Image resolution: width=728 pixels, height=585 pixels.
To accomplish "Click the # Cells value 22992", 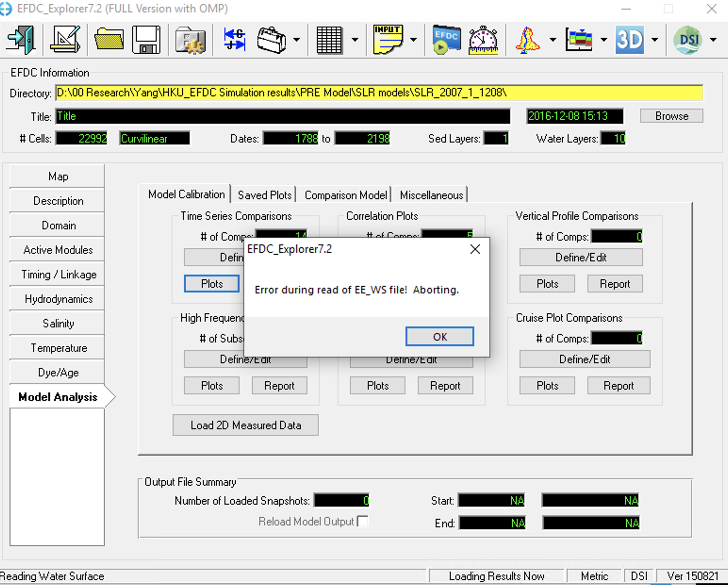I will click(x=82, y=138).
